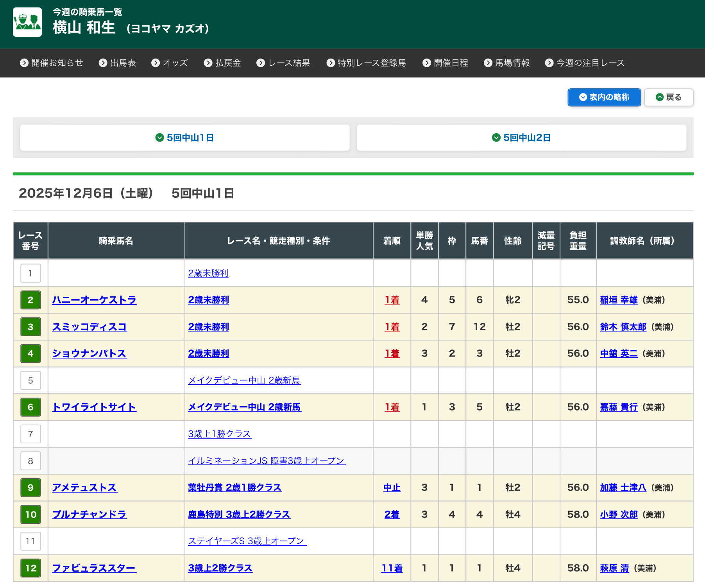Click the arrow icon next to 特別レース登録馬
Image resolution: width=705 pixels, height=588 pixels.
[x=331, y=63]
